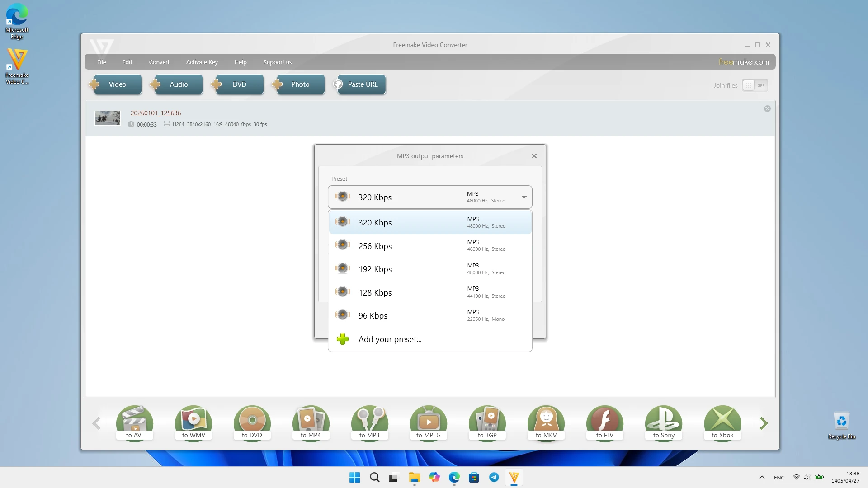Choose the to FLV Flash icon
The image size is (868, 488).
click(605, 423)
